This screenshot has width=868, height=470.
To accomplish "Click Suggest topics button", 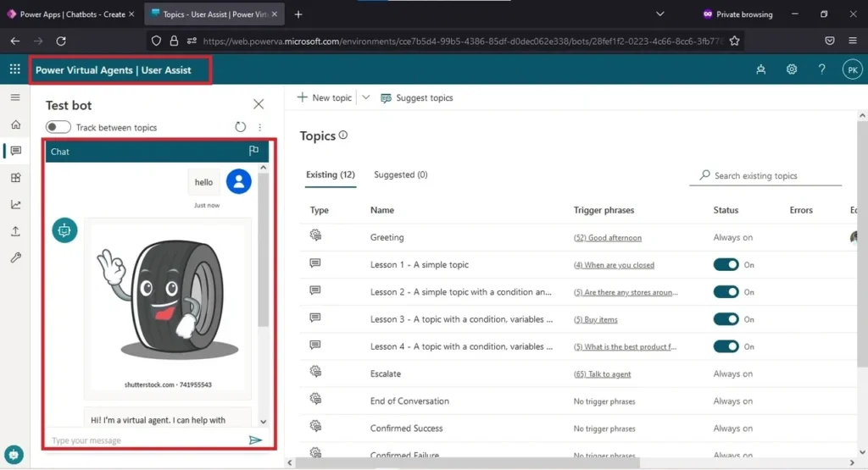I will point(417,98).
